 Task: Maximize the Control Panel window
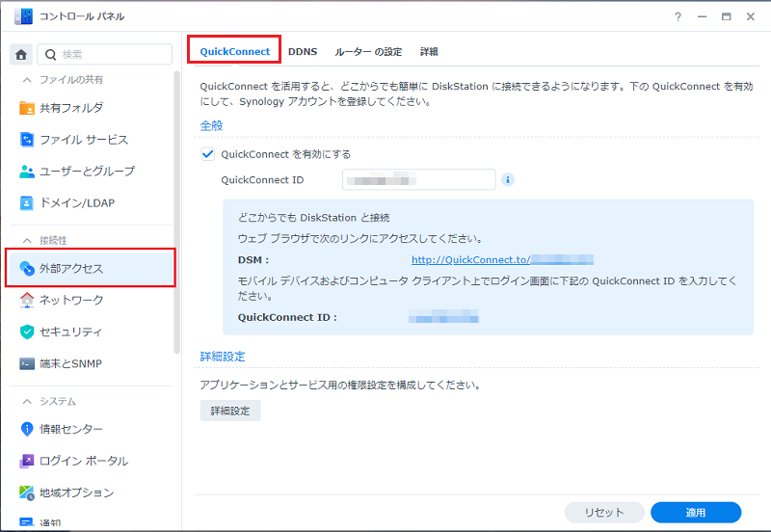(727, 16)
